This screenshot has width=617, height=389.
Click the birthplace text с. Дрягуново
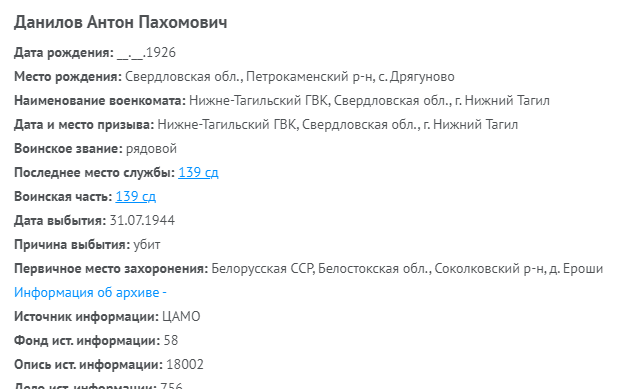point(416,76)
